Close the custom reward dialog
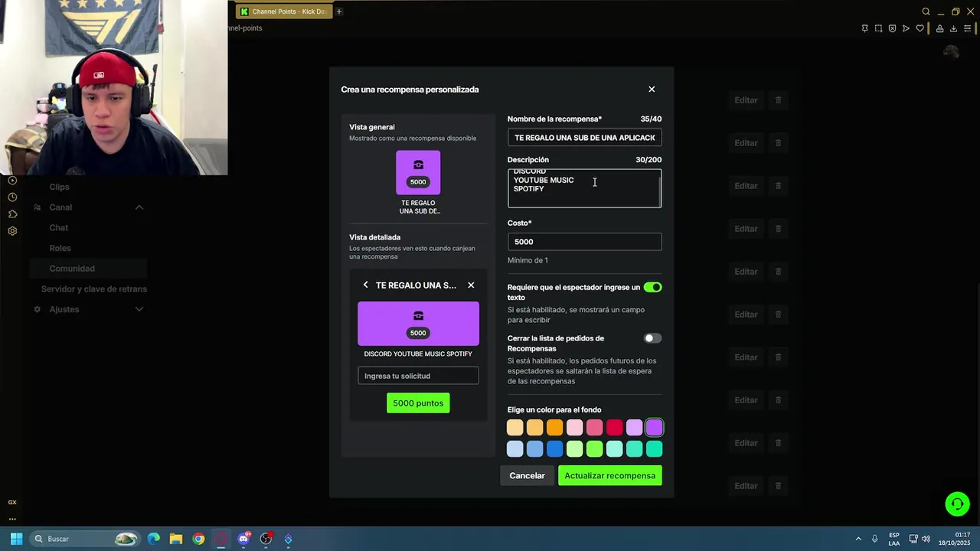This screenshot has width=980, height=551. (652, 90)
